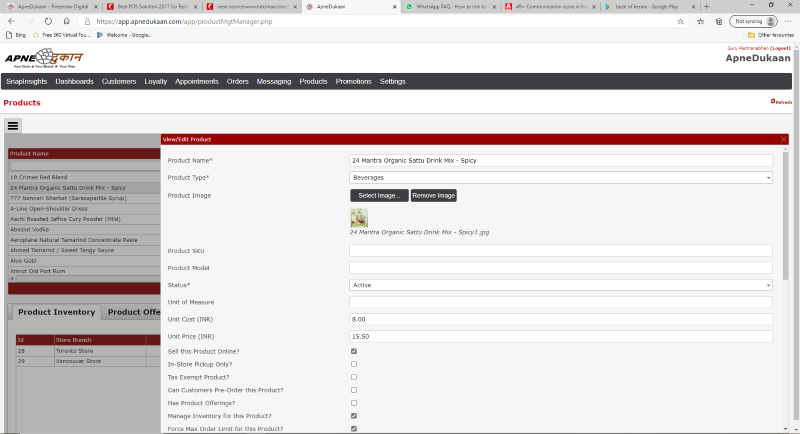
Task: Check the Tax Exempt Product box
Action: (354, 377)
